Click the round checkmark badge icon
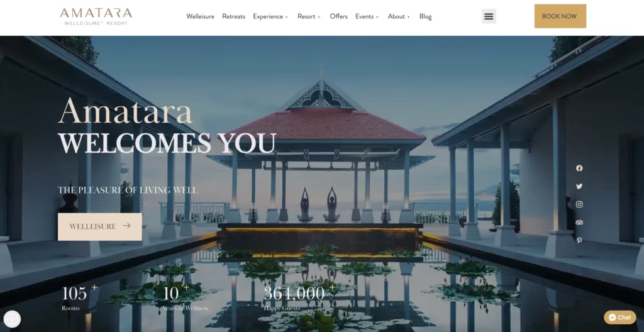The width and height of the screenshot is (644, 332). pyautogui.click(x=12, y=319)
